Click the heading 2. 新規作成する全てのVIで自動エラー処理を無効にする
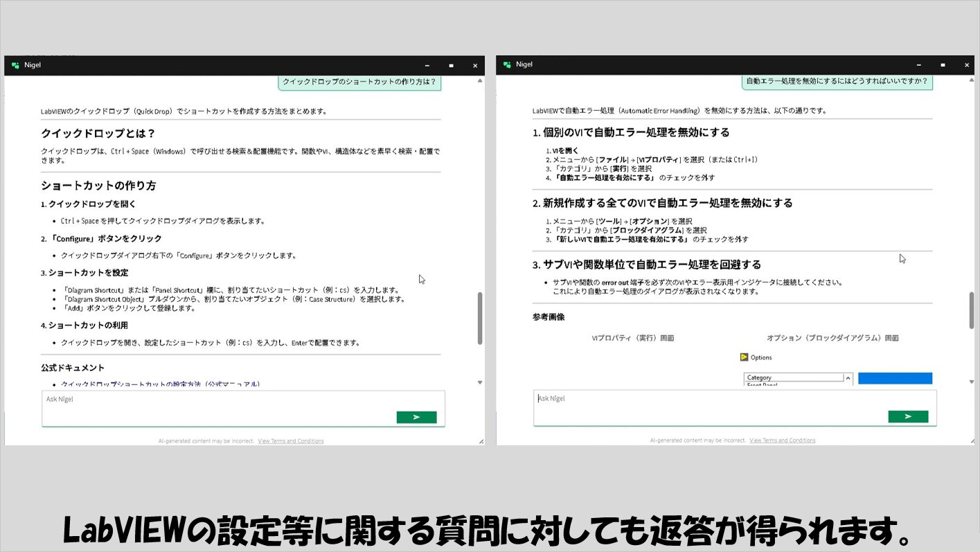Image resolution: width=980 pixels, height=552 pixels. (663, 203)
